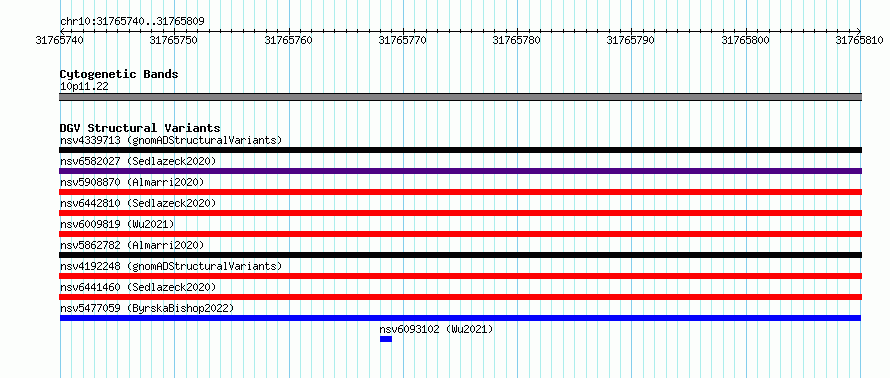
Task: Click the chr10:31765740..31765809 region label
Action: click(x=132, y=22)
